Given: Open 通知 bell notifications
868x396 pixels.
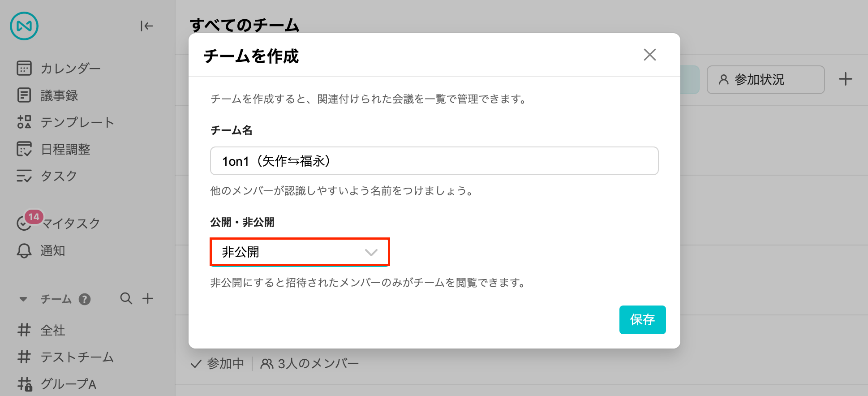Looking at the screenshot, I should point(41,250).
